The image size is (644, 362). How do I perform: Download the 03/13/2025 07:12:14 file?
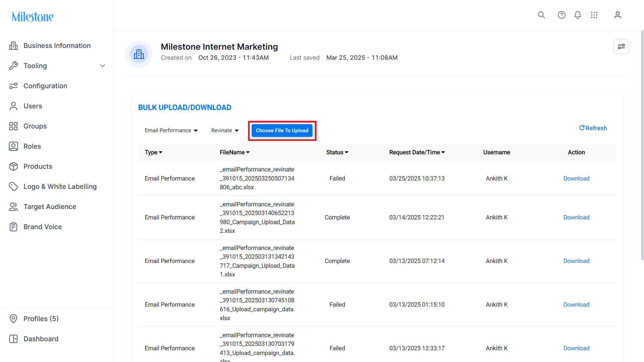576,261
